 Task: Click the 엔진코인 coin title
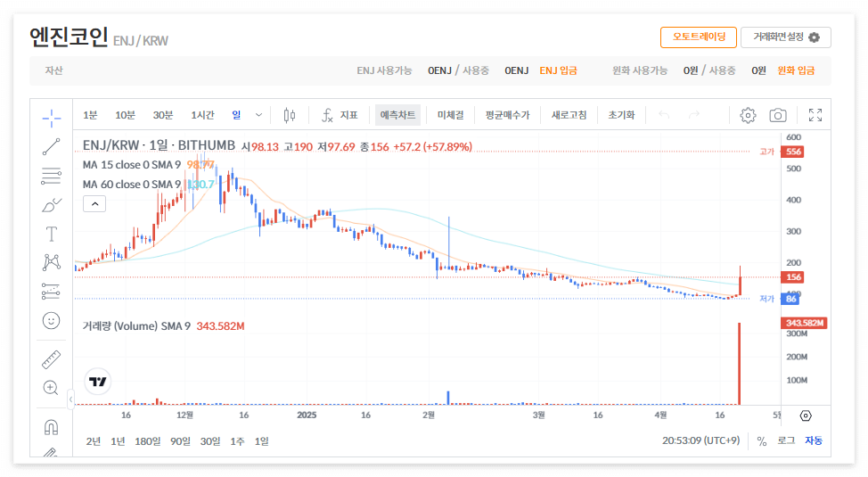coord(69,37)
